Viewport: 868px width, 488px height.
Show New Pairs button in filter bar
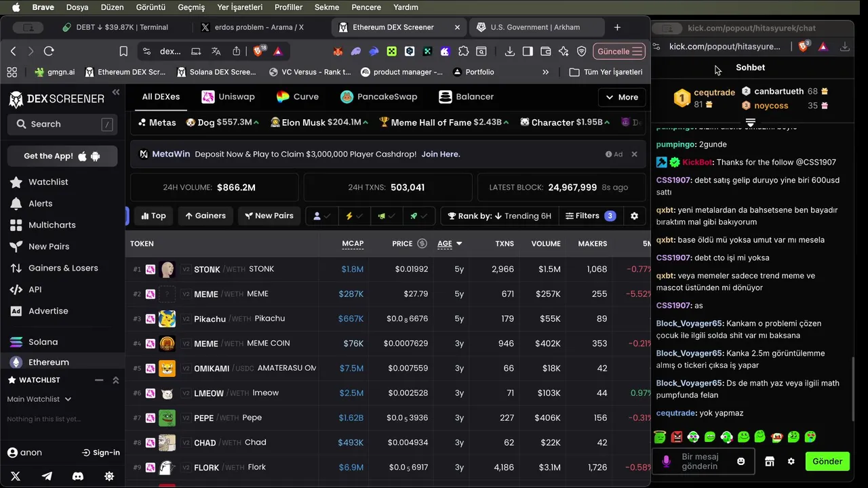tap(269, 216)
